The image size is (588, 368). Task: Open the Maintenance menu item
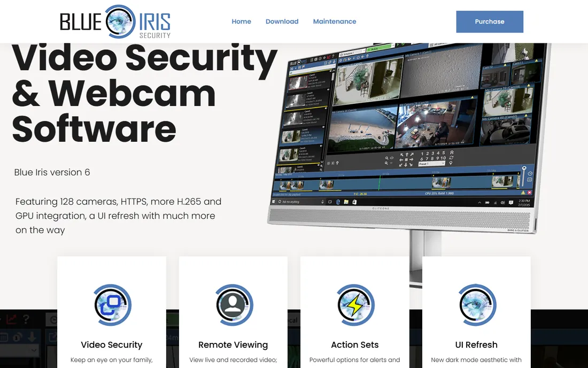tap(335, 21)
